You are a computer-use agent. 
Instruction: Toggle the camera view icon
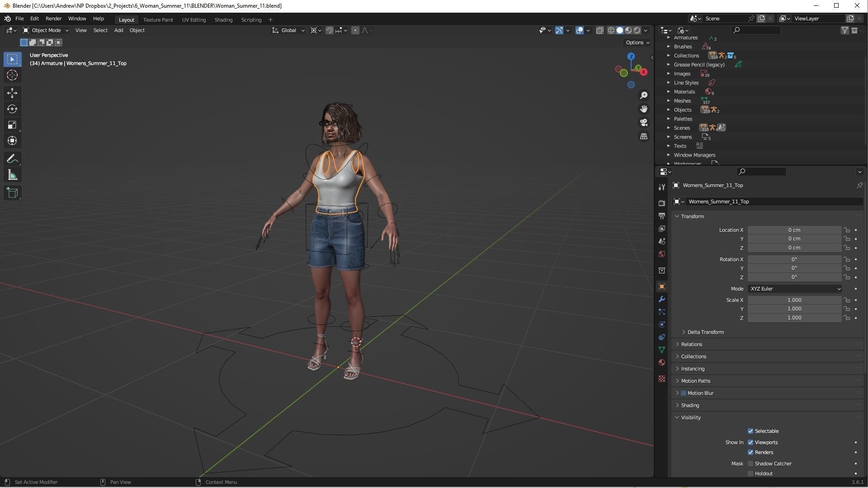pos(644,122)
